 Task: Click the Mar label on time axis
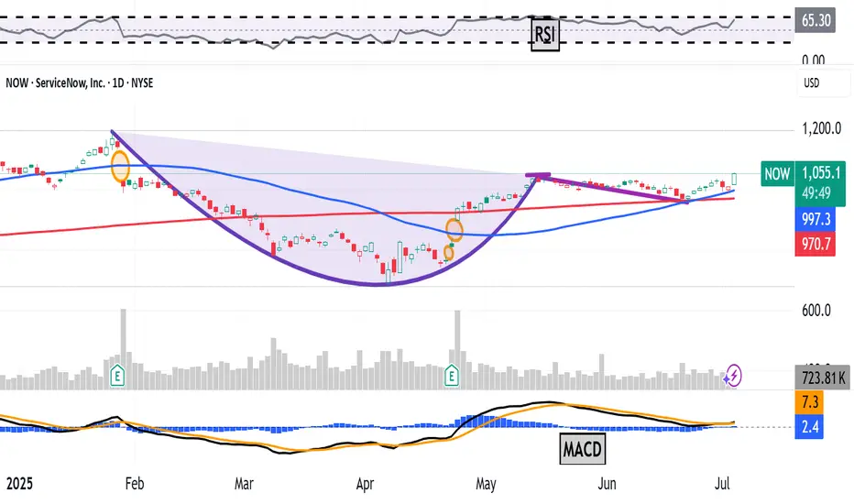coord(244,483)
